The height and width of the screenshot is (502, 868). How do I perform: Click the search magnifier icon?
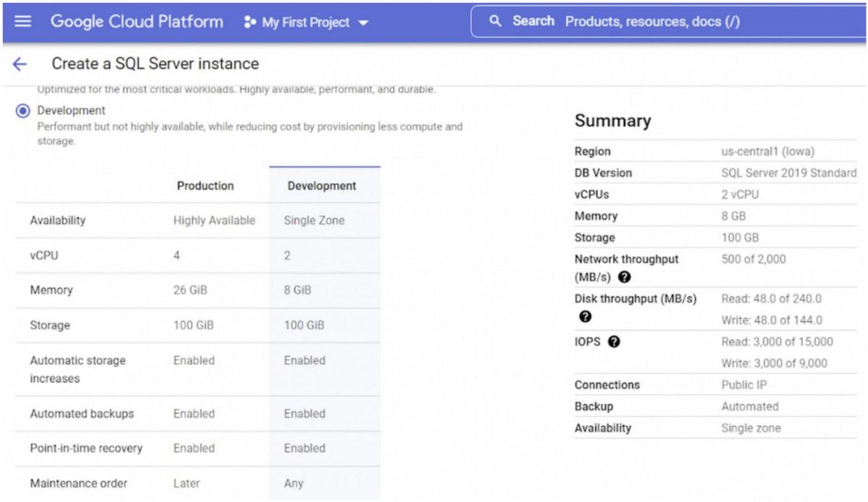(495, 21)
